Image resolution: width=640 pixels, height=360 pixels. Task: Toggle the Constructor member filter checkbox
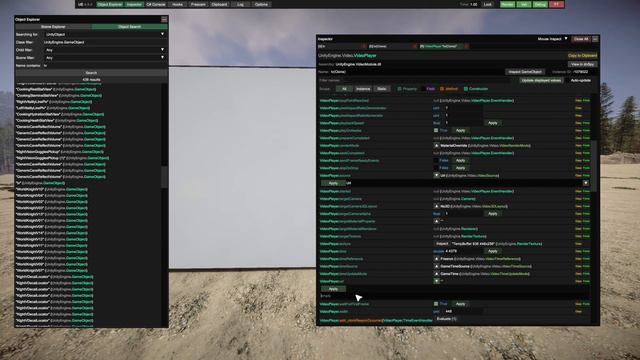[466, 89]
